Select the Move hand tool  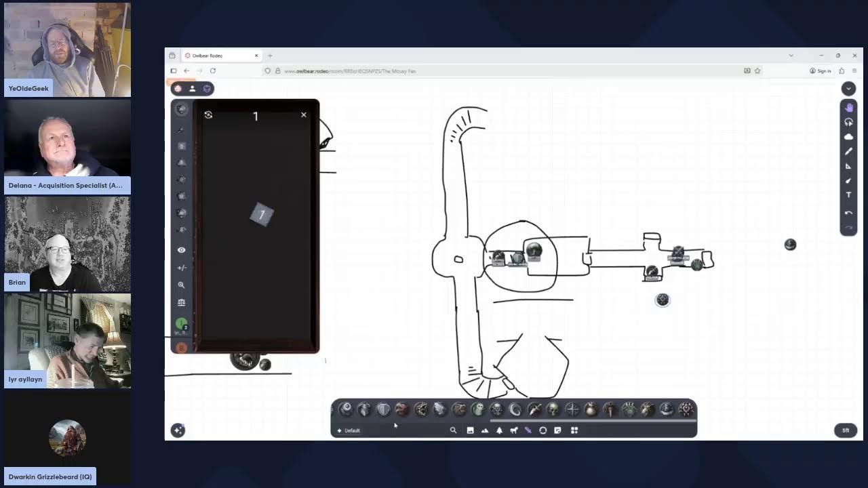[848, 108]
